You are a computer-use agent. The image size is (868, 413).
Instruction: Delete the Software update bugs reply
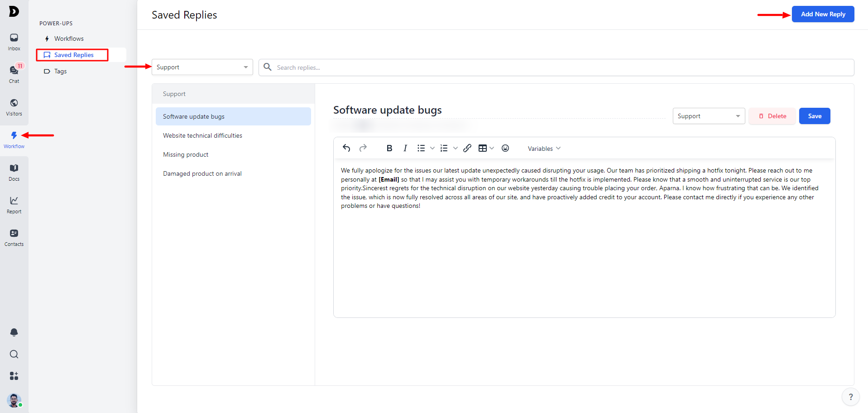[x=772, y=116]
